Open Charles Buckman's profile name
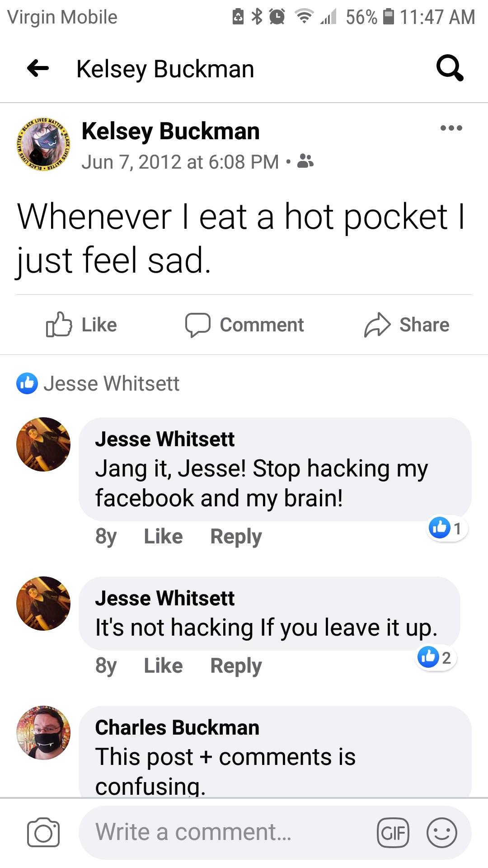Screen dimensions: 488x868 (177, 727)
